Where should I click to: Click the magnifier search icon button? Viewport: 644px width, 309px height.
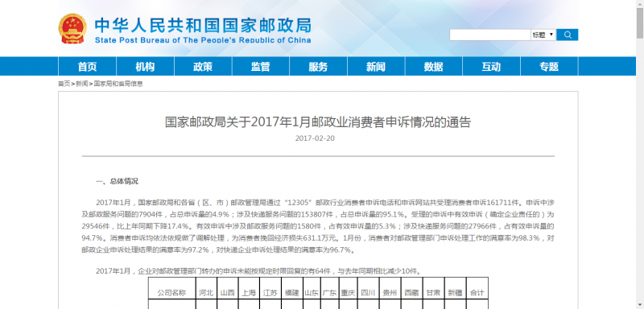(568, 35)
